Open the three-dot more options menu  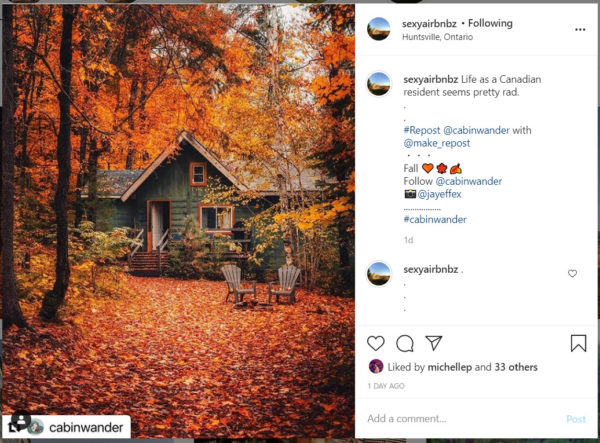point(580,29)
